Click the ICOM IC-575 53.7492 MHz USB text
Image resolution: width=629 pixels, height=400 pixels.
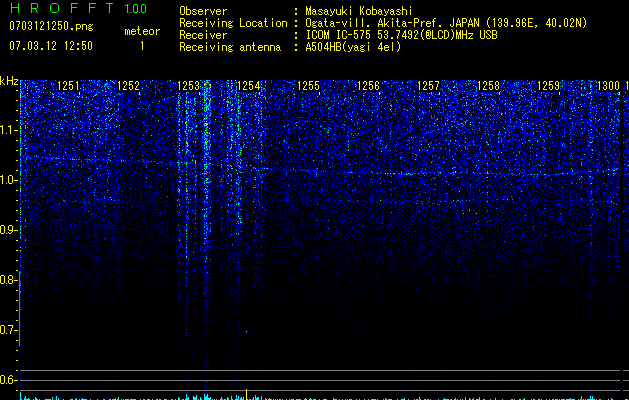tap(401, 35)
